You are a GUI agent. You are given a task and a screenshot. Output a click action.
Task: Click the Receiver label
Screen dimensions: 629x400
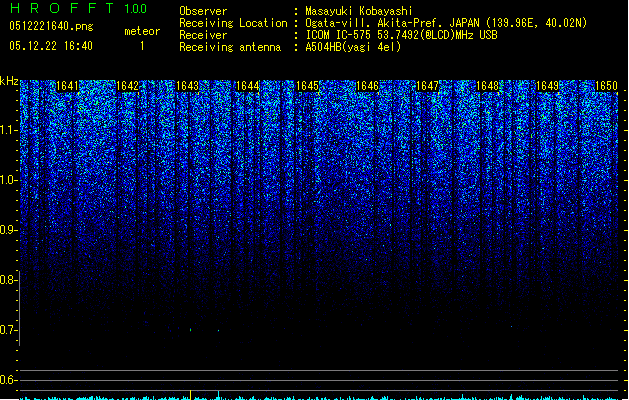point(203,35)
